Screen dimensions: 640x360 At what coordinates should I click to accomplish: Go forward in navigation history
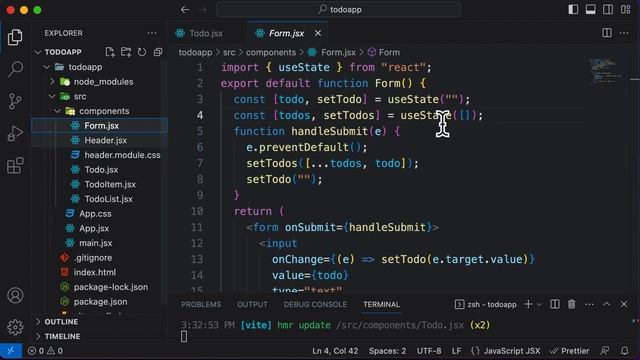coord(202,9)
